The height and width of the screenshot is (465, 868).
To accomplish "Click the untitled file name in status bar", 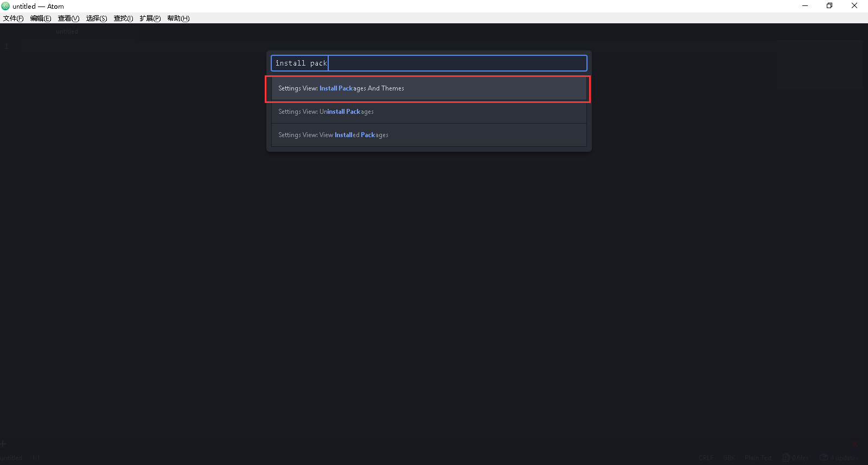I will click(11, 458).
